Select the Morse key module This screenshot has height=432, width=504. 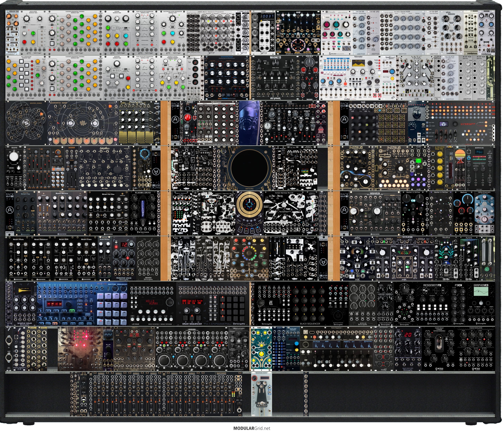coord(262,394)
